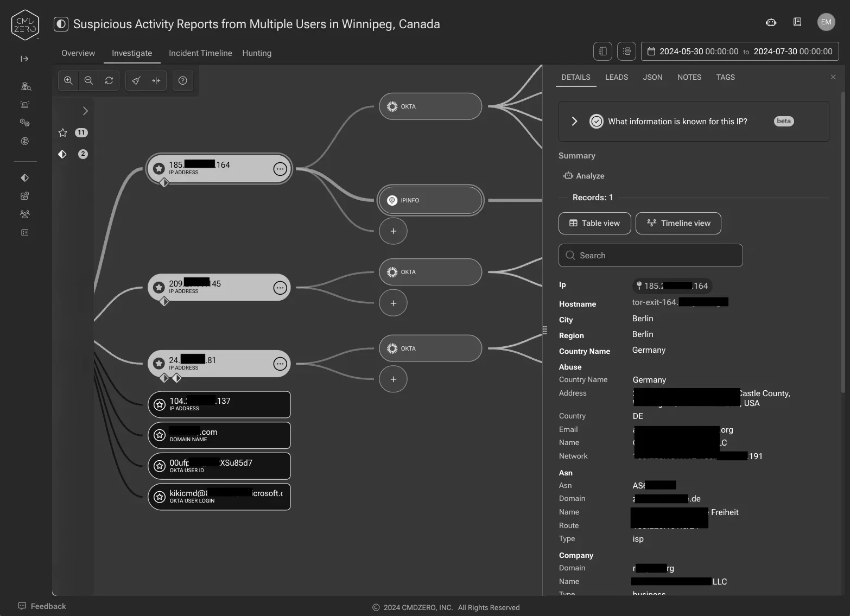
Task: Switch to the Overview tab
Action: [x=78, y=53]
